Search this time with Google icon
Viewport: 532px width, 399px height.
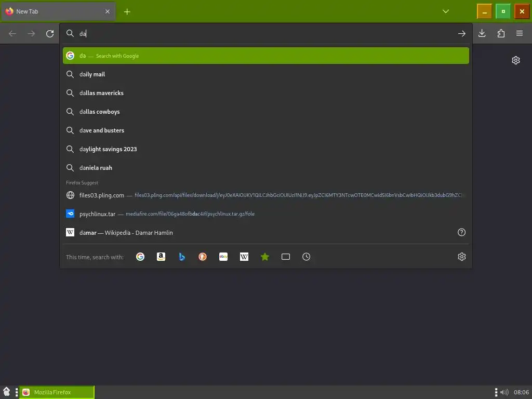pyautogui.click(x=140, y=257)
